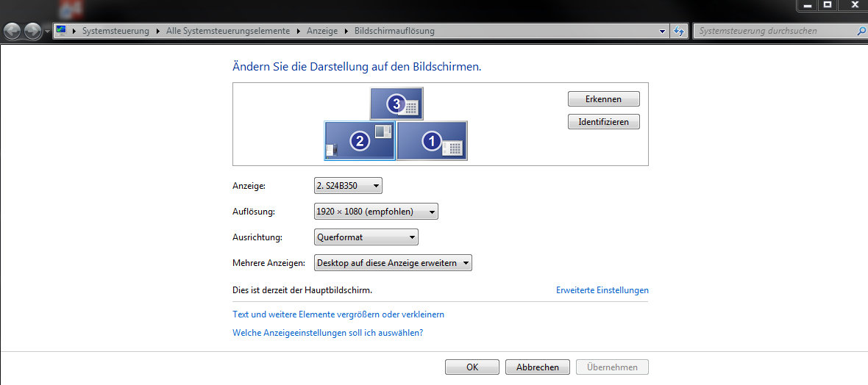Open the address bar history dropdown
Image resolution: width=868 pixels, height=385 pixels.
tap(663, 32)
